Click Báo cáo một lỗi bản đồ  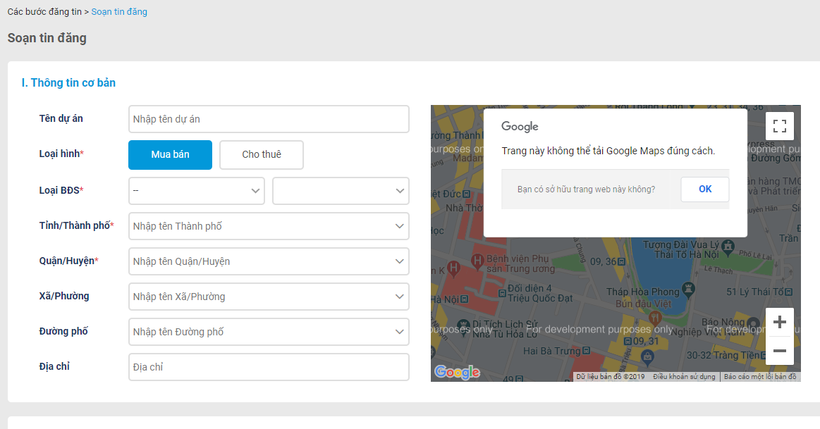click(x=760, y=377)
